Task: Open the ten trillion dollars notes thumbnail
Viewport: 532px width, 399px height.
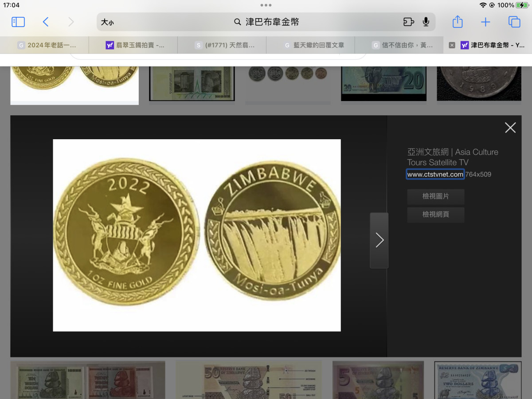Action: [x=88, y=380]
